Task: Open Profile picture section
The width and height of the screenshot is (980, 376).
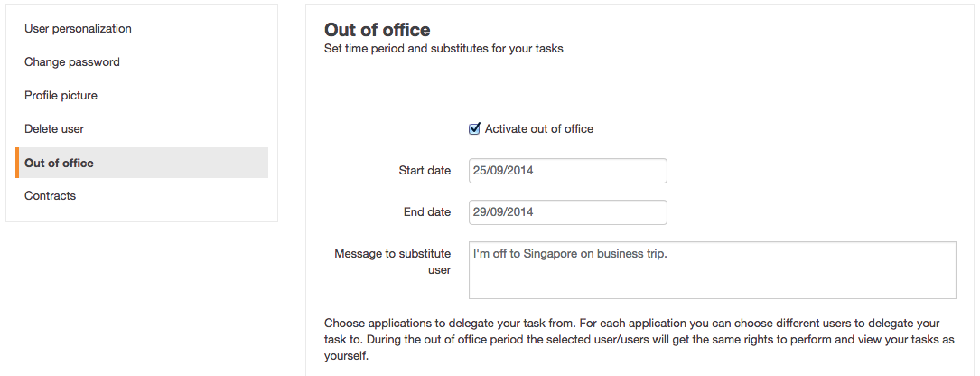Action: (x=61, y=96)
